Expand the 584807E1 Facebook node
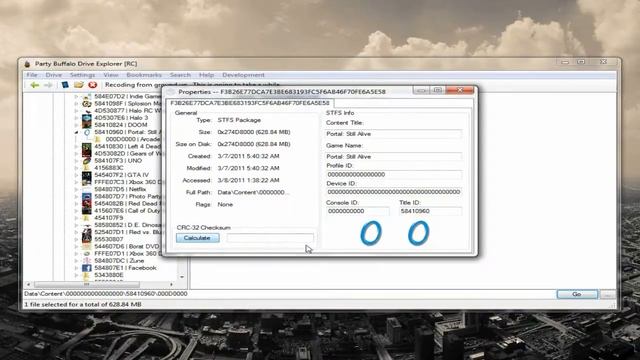Image resolution: width=640 pixels, height=360 pixels. (x=76, y=268)
